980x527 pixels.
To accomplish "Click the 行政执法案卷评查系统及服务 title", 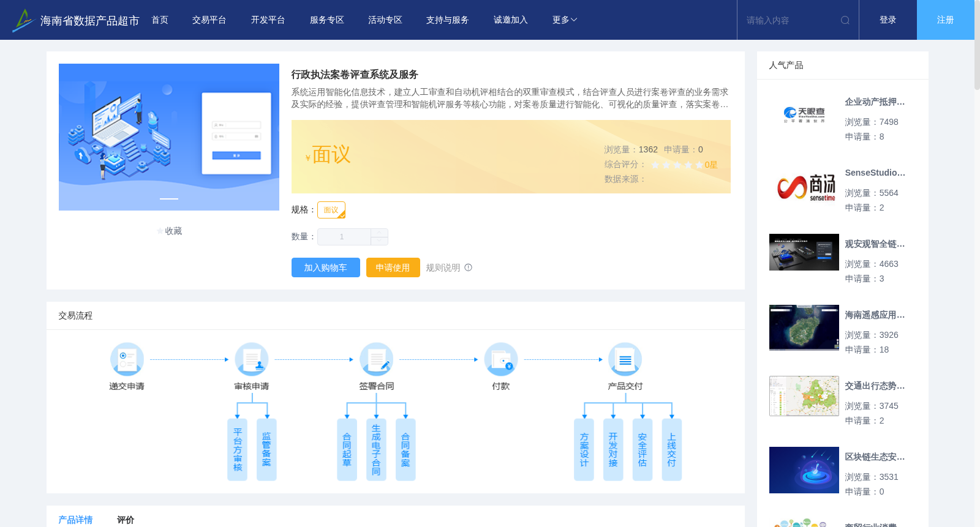I will coord(355,74).
